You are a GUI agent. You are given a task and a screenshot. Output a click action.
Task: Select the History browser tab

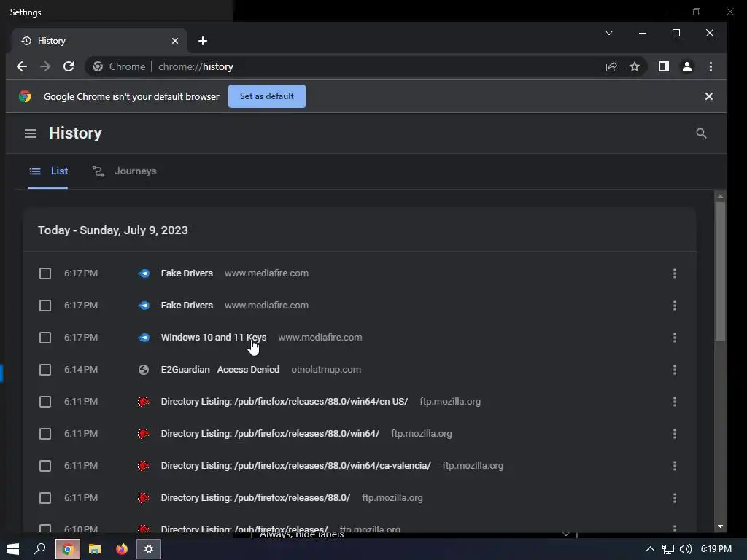tap(99, 41)
